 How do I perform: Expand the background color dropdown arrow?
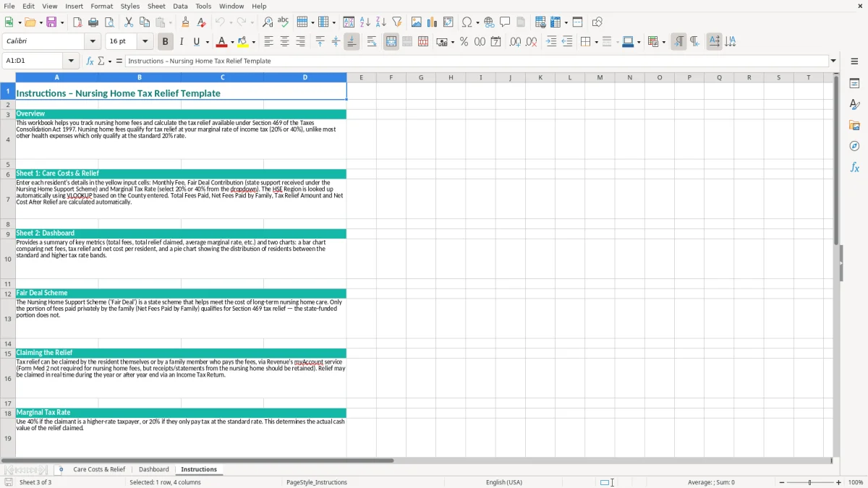(x=254, y=42)
